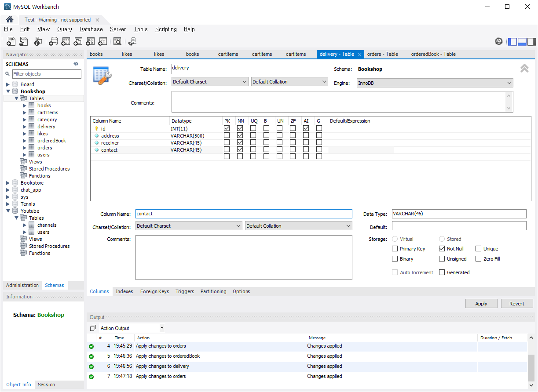Switch to the Indexes tab
This screenshot has width=538, height=392.
pyautogui.click(x=124, y=291)
